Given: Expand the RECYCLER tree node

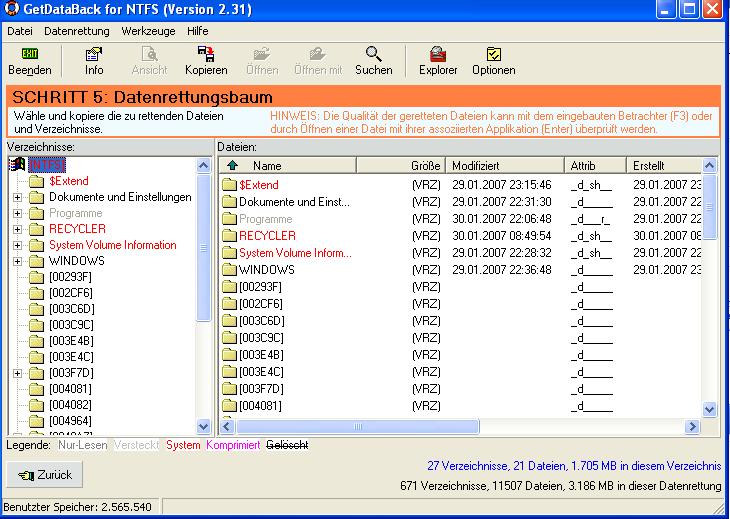Looking at the screenshot, I should (x=17, y=229).
